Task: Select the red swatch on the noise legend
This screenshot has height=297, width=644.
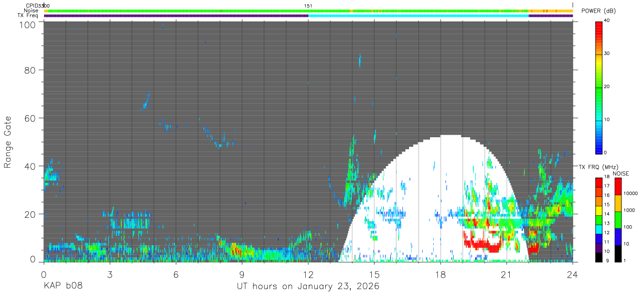Action: click(618, 186)
